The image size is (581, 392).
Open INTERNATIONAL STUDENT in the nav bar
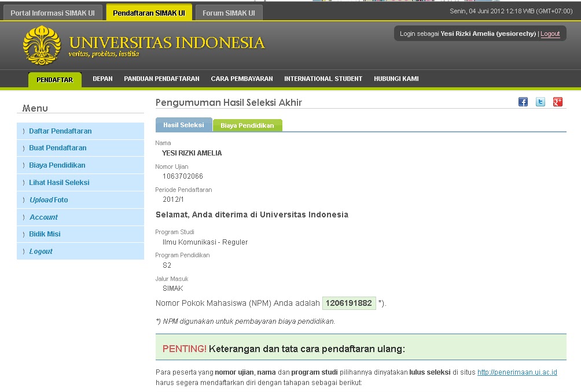pyautogui.click(x=323, y=79)
